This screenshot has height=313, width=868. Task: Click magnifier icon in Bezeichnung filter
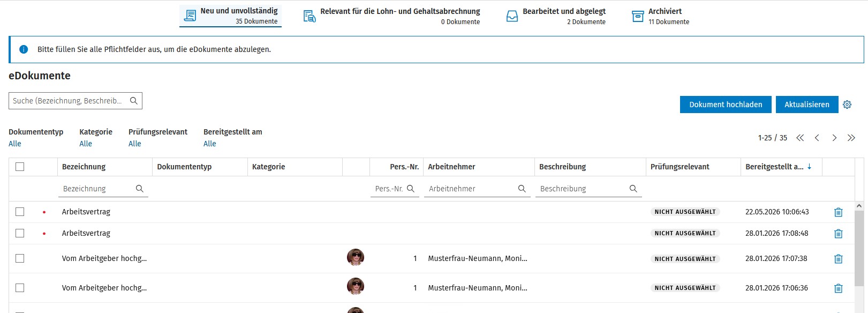pos(140,189)
